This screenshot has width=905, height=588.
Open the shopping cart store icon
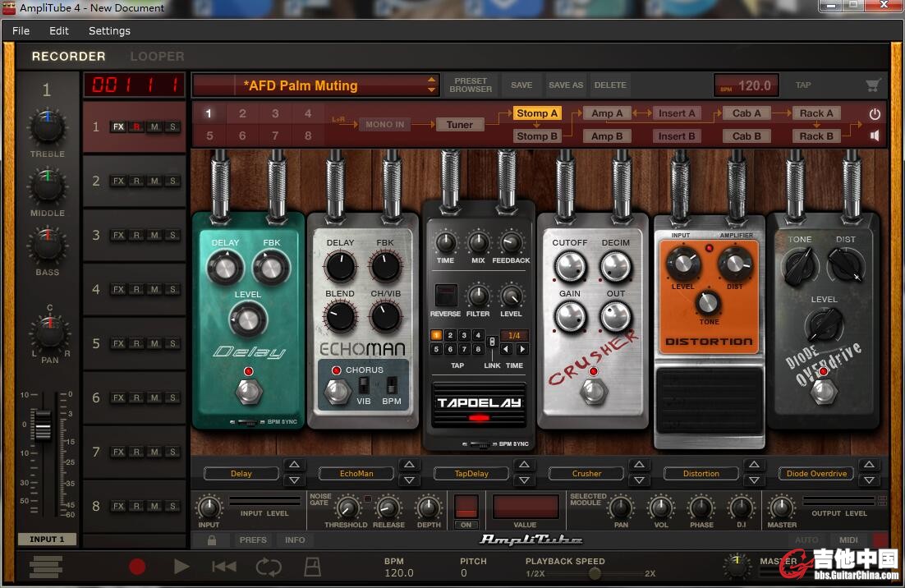coord(873,85)
